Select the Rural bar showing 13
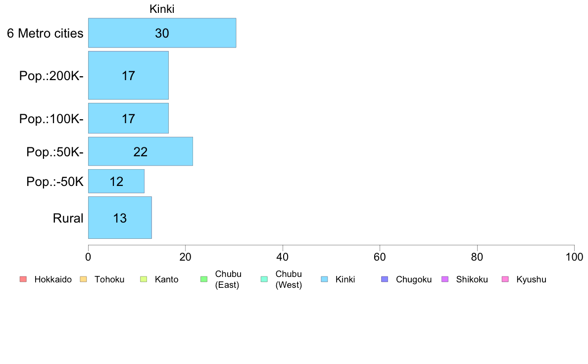 pyautogui.click(x=120, y=218)
